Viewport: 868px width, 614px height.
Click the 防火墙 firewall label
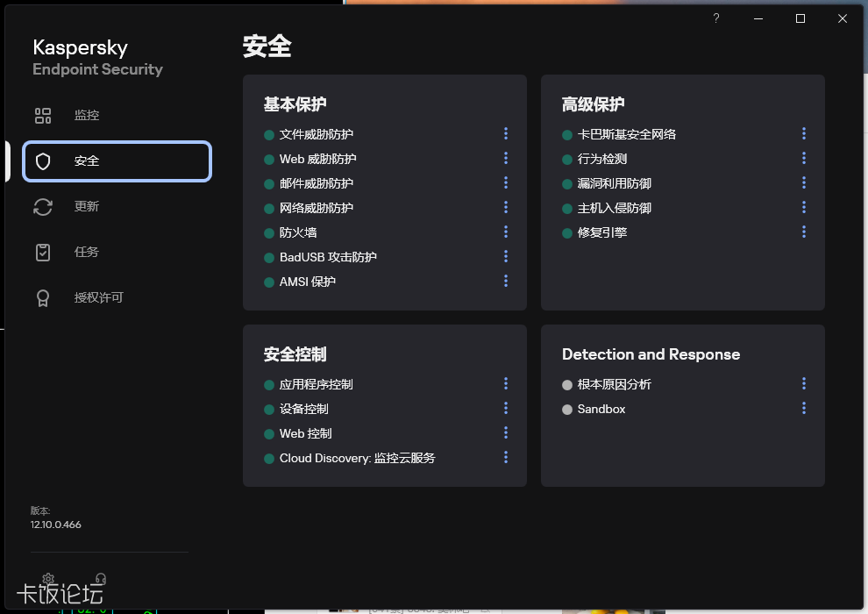click(x=298, y=232)
